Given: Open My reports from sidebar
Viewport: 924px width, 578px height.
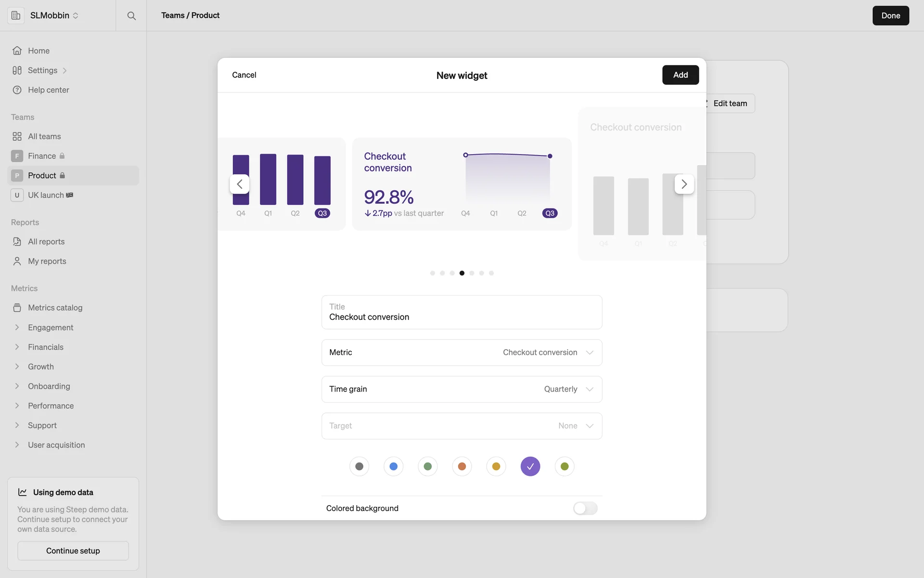Looking at the screenshot, I should point(47,261).
